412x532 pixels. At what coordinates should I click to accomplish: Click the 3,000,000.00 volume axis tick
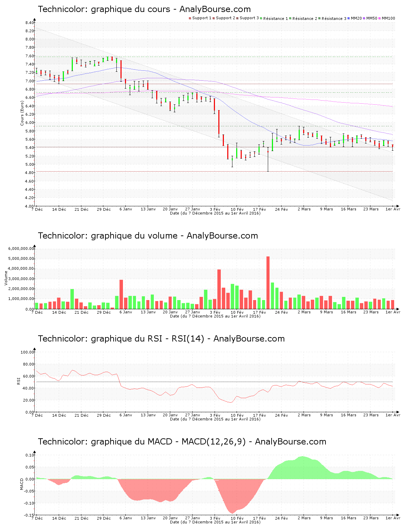click(x=21, y=279)
